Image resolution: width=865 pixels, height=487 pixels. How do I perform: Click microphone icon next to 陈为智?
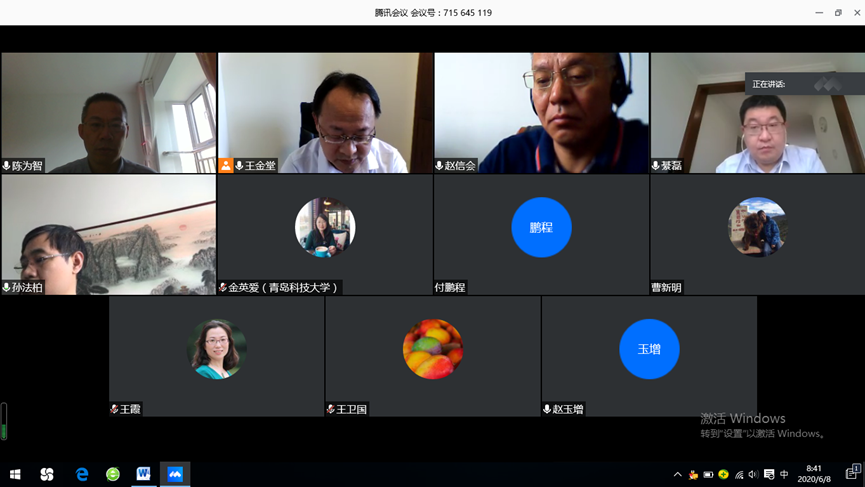click(x=7, y=166)
